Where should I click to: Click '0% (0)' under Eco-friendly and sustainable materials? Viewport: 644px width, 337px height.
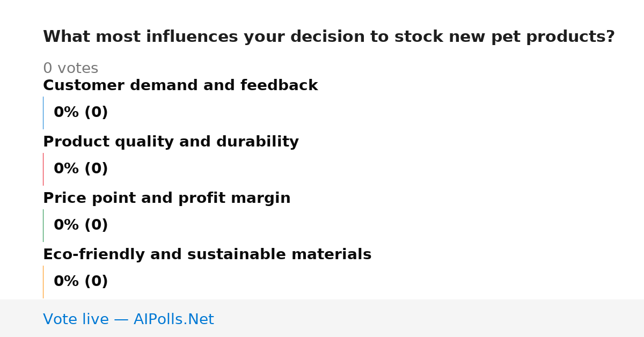(80, 282)
